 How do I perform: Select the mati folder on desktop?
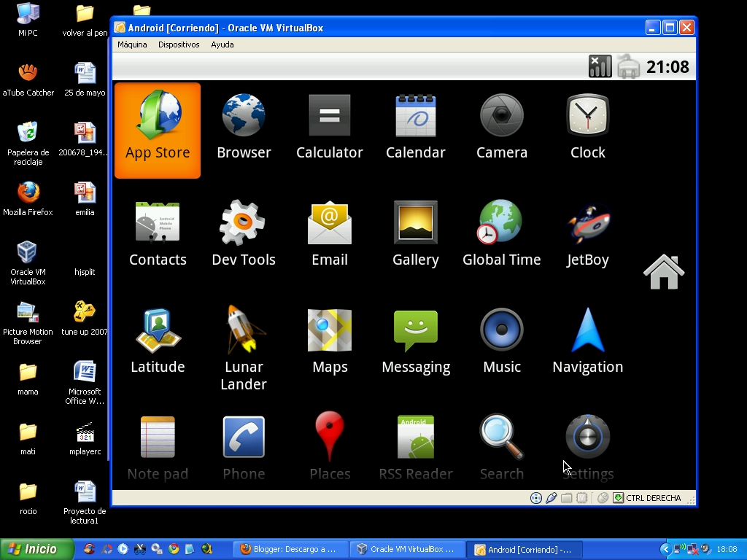28,438
